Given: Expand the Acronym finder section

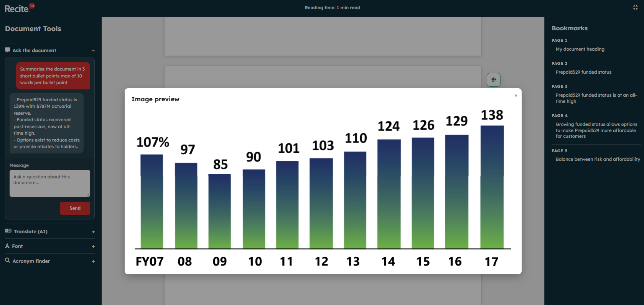Looking at the screenshot, I should point(93,261).
